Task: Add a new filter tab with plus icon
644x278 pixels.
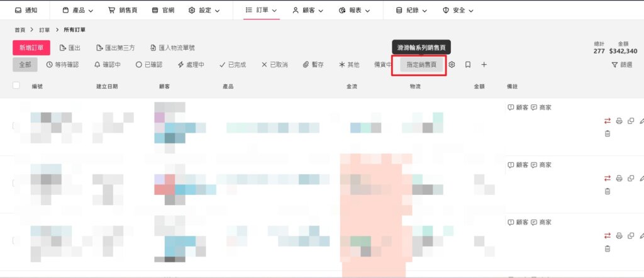Action: pyautogui.click(x=484, y=65)
